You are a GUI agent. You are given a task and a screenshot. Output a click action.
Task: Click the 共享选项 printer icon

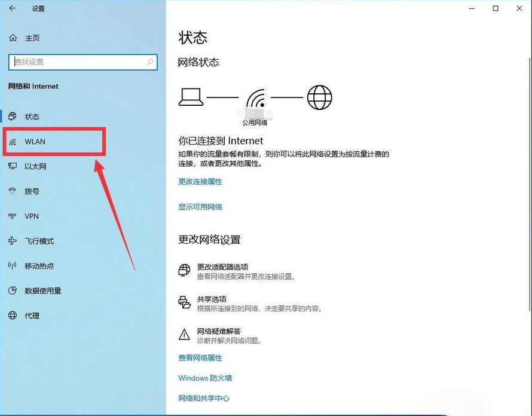coord(184,302)
